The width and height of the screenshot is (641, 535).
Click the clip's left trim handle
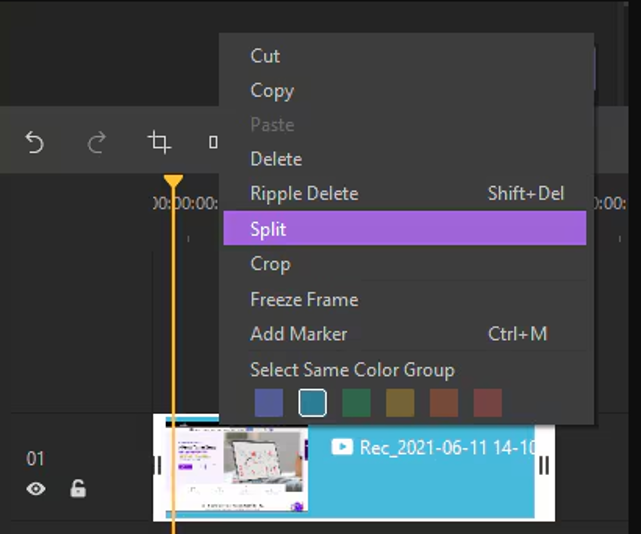pyautogui.click(x=159, y=465)
